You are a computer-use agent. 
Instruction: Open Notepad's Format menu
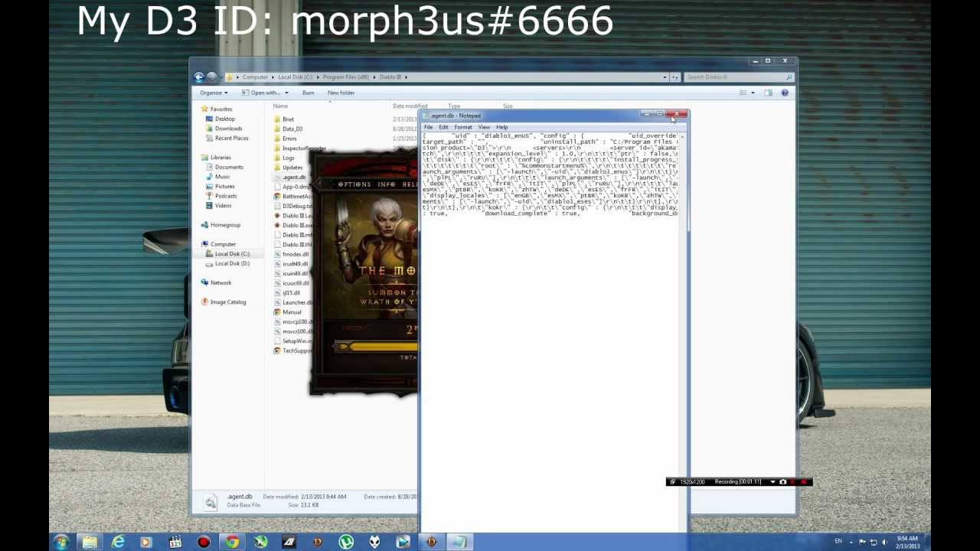(x=463, y=127)
